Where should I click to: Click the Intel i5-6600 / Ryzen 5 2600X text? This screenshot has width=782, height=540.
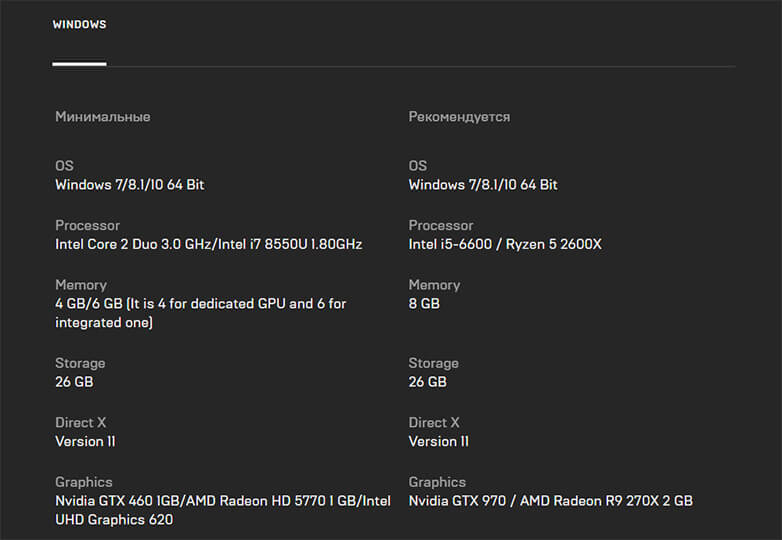tap(505, 244)
